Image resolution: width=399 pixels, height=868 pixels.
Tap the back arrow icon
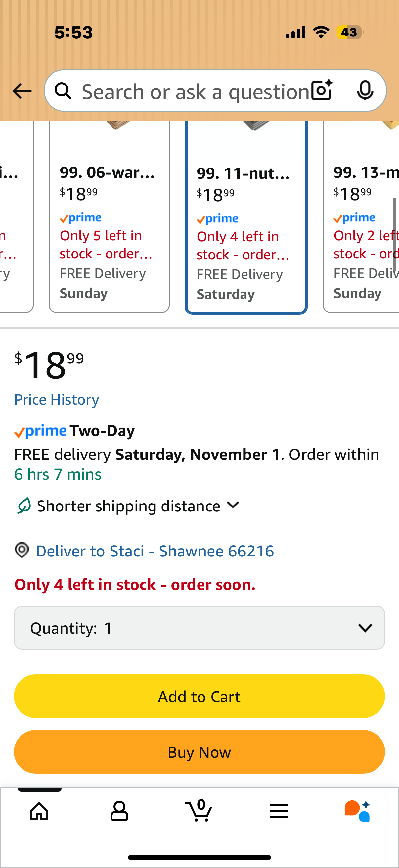coord(22,91)
